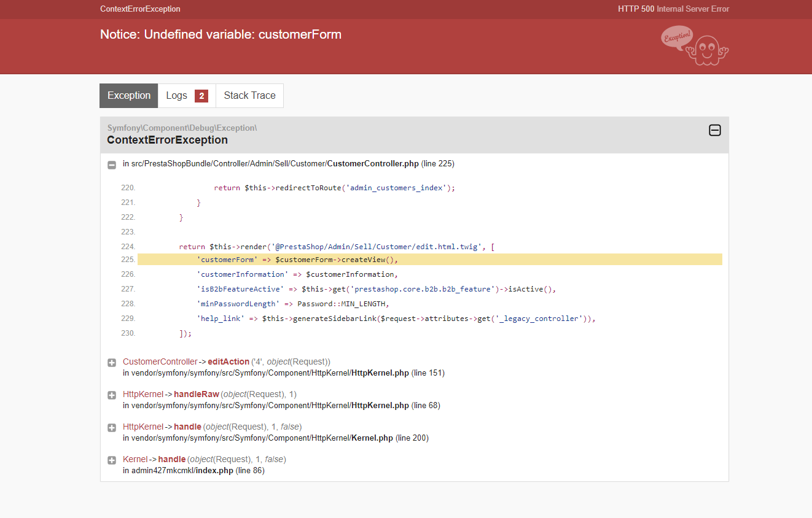Click the HTTP 500 Internal Server Error label

coord(673,9)
